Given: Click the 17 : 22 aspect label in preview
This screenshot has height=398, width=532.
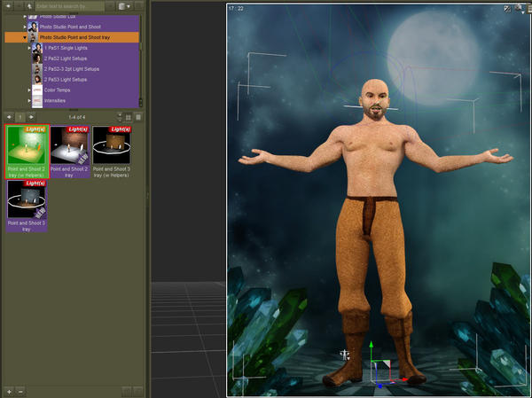Looking at the screenshot, I should (x=236, y=9).
